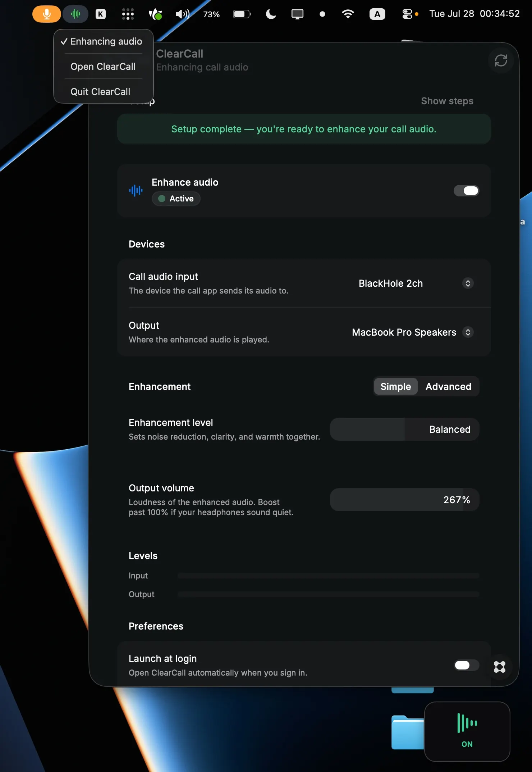The width and height of the screenshot is (532, 772).
Task: Toggle the Launch at login switch
Action: pos(466,665)
